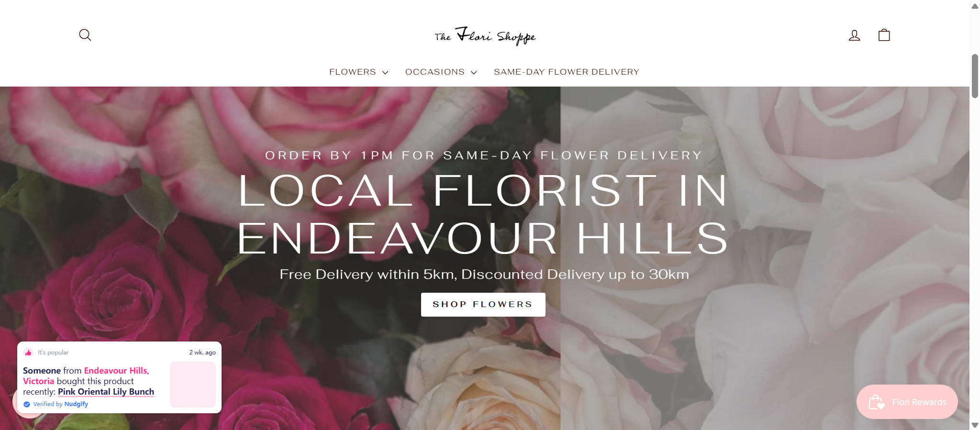The image size is (980, 430).
Task: Click the Shop Flowers button
Action: [x=483, y=304]
